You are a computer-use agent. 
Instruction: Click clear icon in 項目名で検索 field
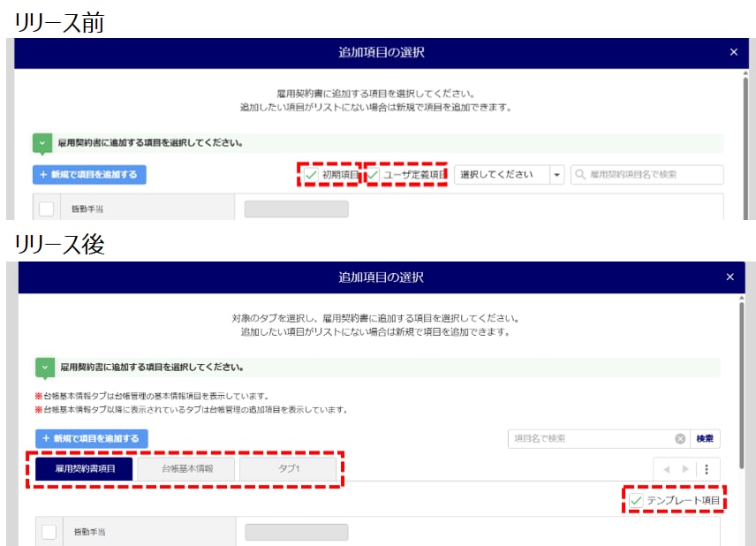[680, 438]
